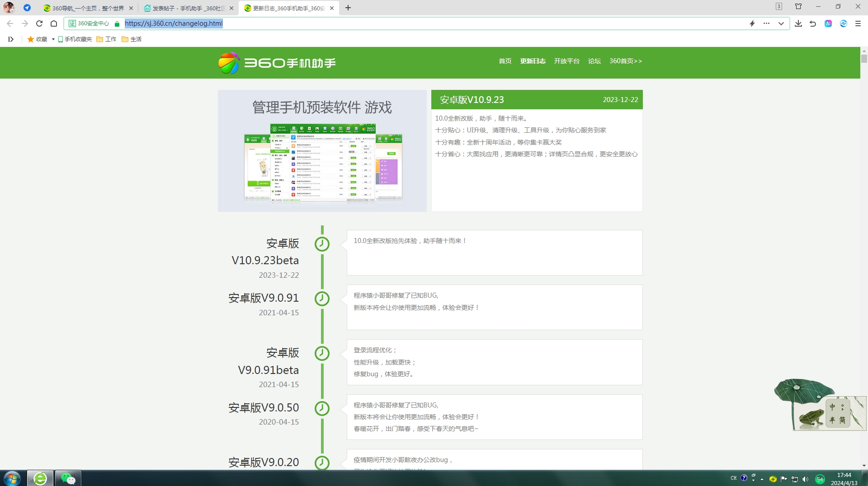Viewport: 868px width, 486px height.
Task: Click the blue bird icon next to the avatar
Action: pyautogui.click(x=27, y=8)
